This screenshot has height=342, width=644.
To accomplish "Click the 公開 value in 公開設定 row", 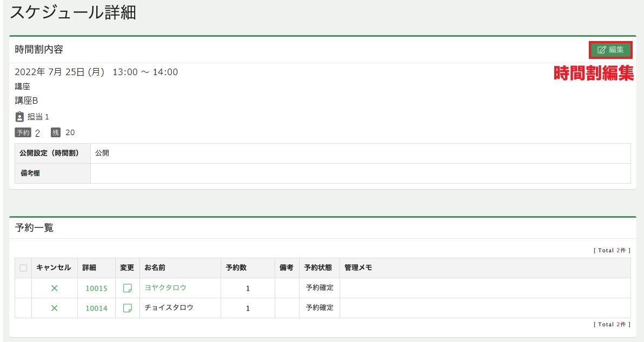I will click(x=102, y=153).
